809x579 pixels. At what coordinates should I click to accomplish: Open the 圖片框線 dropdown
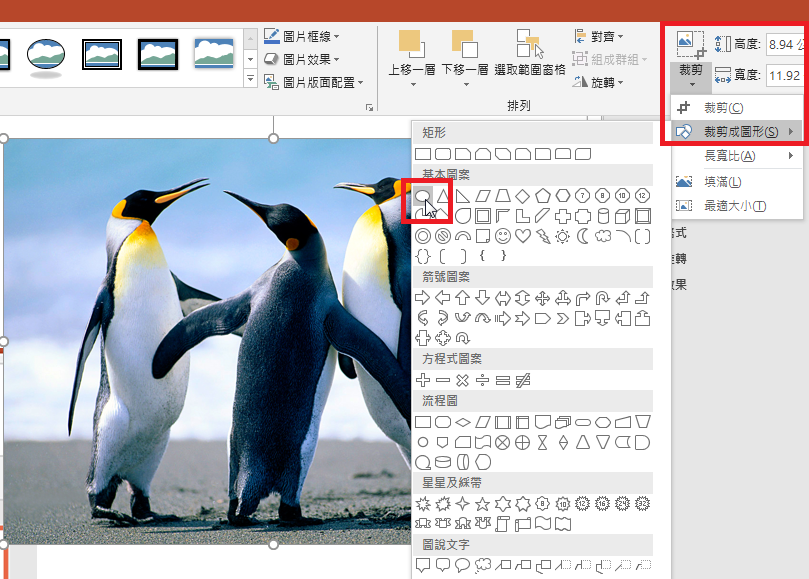[302, 36]
